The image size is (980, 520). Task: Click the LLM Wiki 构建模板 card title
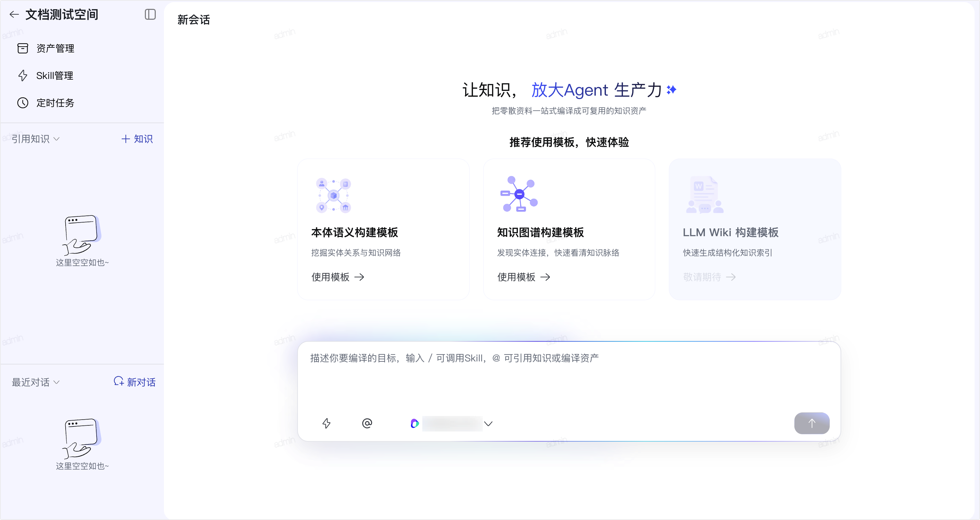(730, 232)
